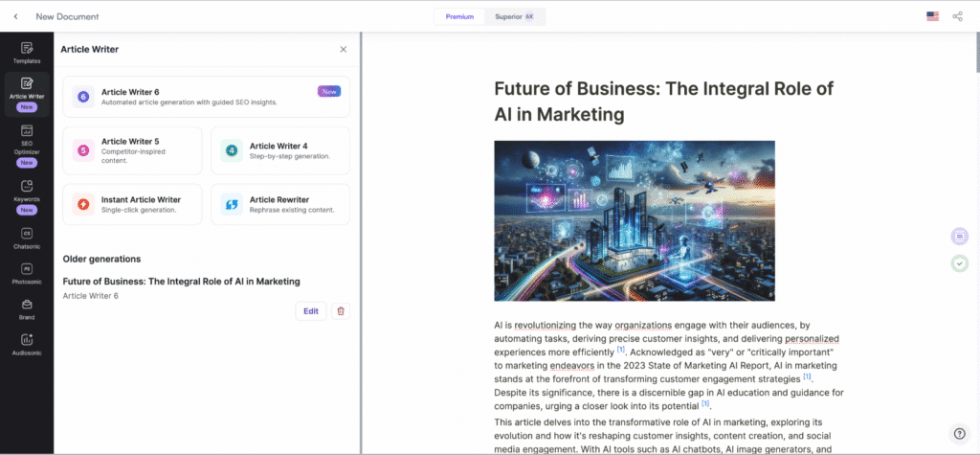Click the Older generations heading

coord(101,259)
